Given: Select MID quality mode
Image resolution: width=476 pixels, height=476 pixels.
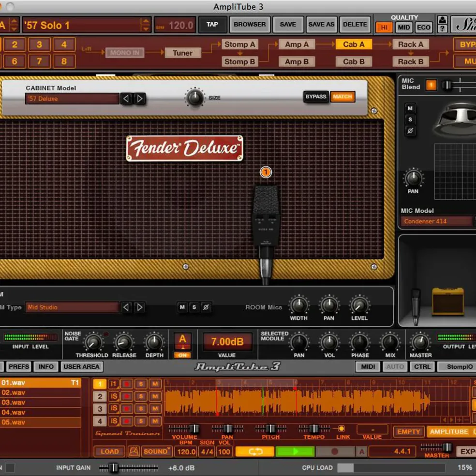Looking at the screenshot, I should coord(403,28).
